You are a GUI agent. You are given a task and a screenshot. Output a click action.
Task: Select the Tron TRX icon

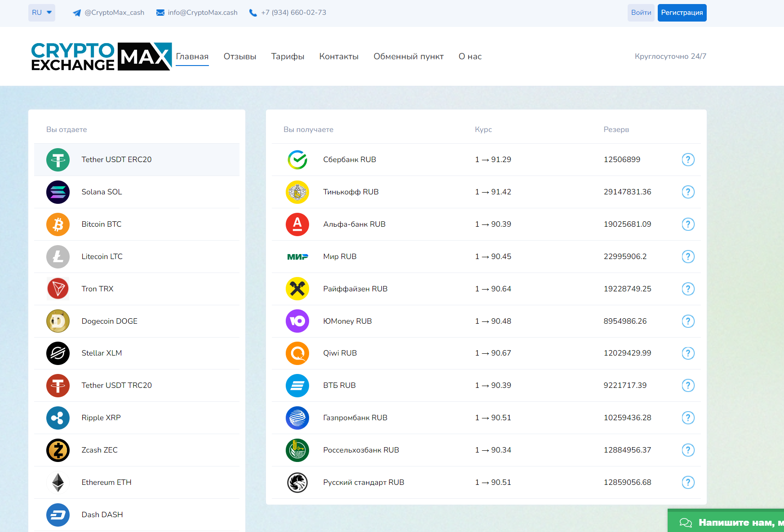(58, 289)
